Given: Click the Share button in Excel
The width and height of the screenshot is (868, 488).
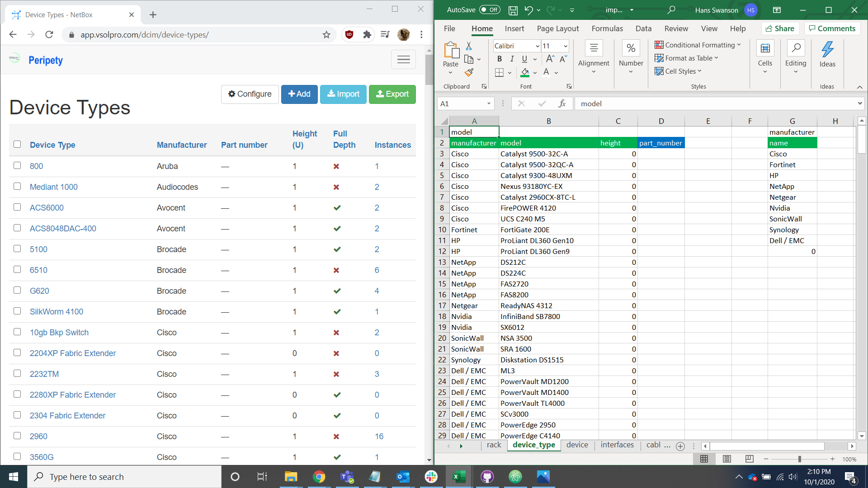Looking at the screenshot, I should pos(780,28).
